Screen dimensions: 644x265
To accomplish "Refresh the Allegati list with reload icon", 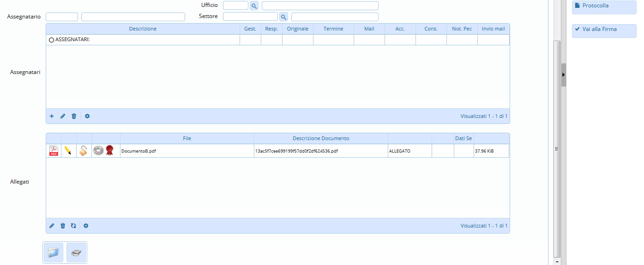I will pos(73,226).
